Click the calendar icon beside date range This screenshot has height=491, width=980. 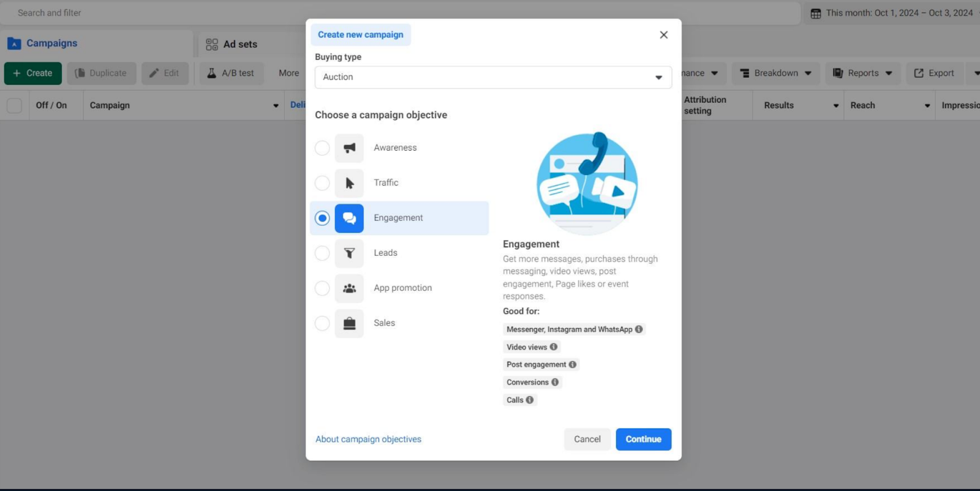pyautogui.click(x=816, y=13)
